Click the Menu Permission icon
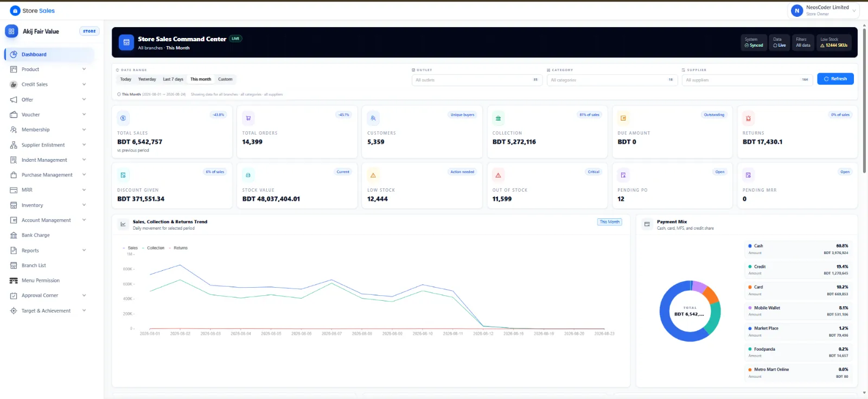Image resolution: width=868 pixels, height=399 pixels. click(x=14, y=281)
